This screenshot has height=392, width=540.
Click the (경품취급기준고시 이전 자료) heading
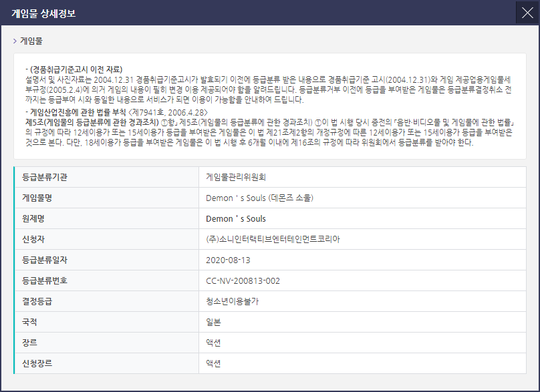(x=76, y=69)
